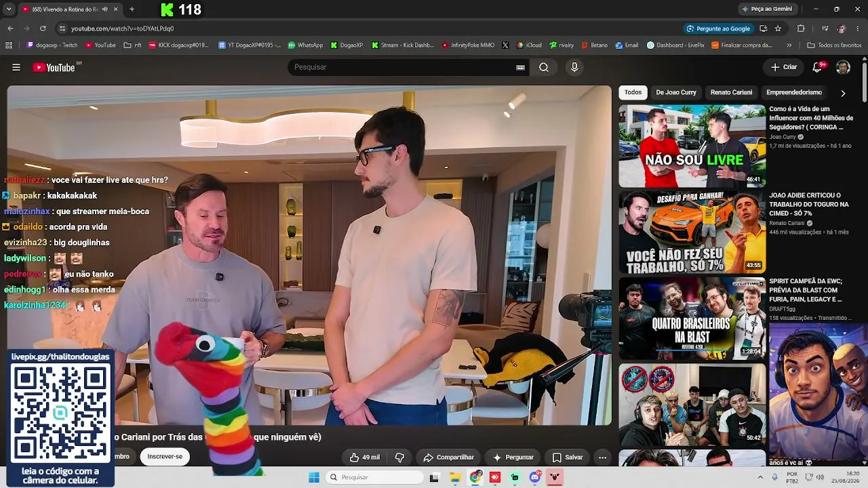Viewport: 868px width, 488px height.
Task: Select the 'Empreendedorismo' filter chip
Action: click(794, 92)
